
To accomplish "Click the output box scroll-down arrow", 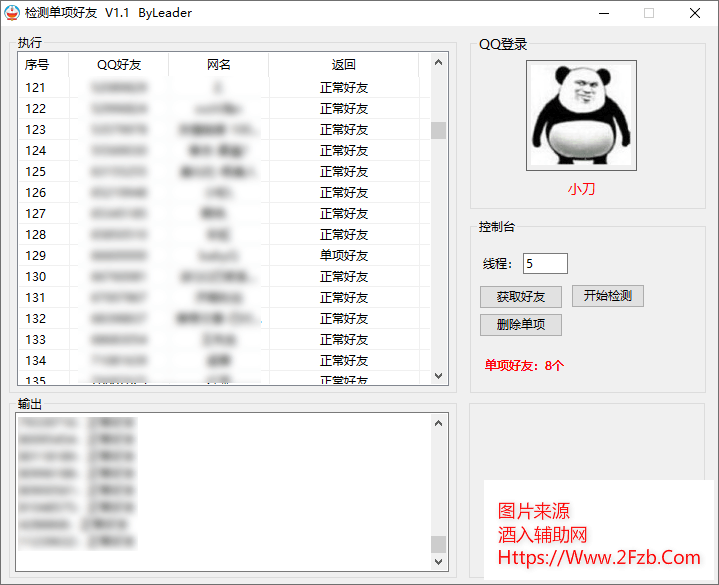I will (x=438, y=562).
